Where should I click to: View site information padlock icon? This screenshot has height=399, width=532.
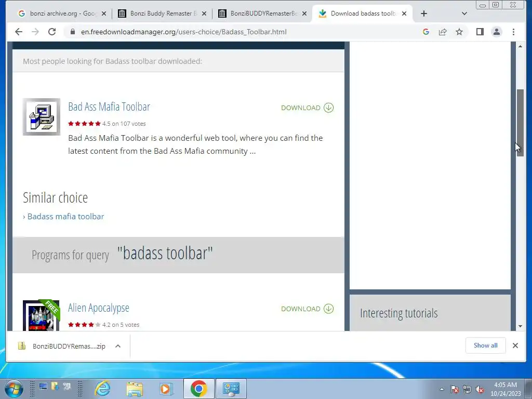point(72,32)
